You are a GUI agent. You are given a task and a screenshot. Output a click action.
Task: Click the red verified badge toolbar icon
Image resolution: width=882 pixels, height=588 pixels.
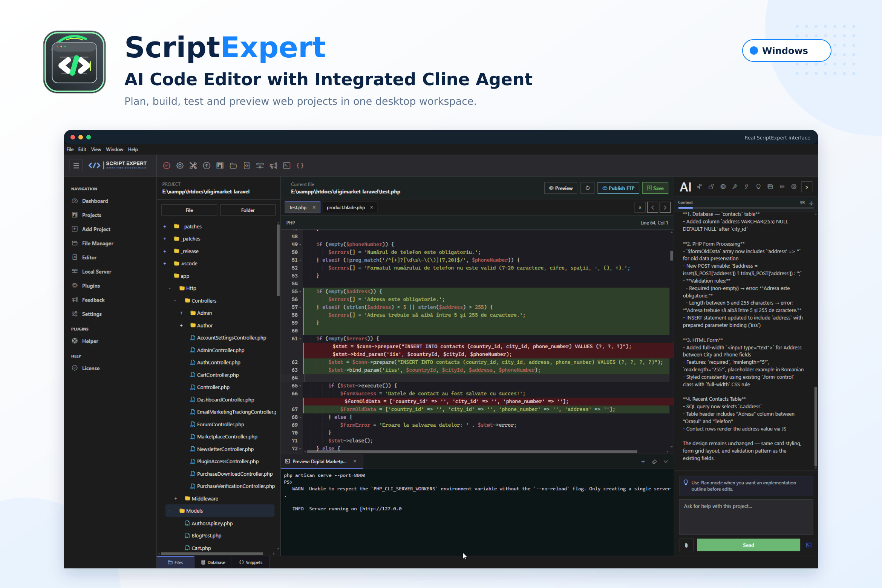click(x=167, y=165)
